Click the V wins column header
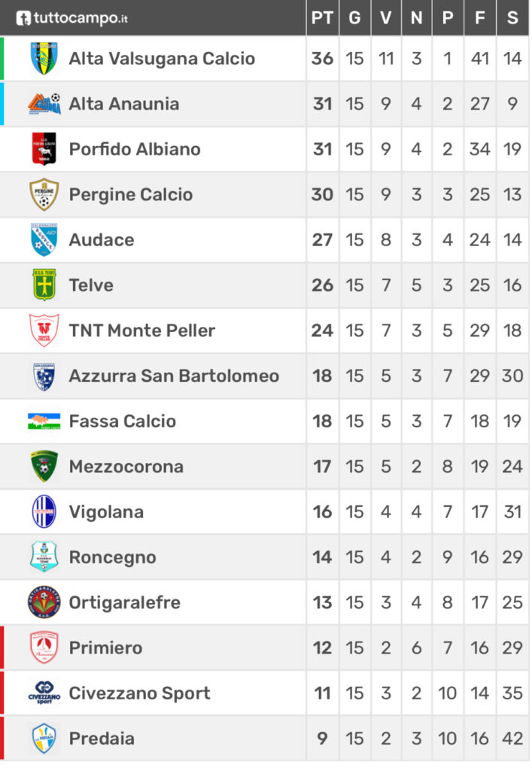 click(x=386, y=18)
